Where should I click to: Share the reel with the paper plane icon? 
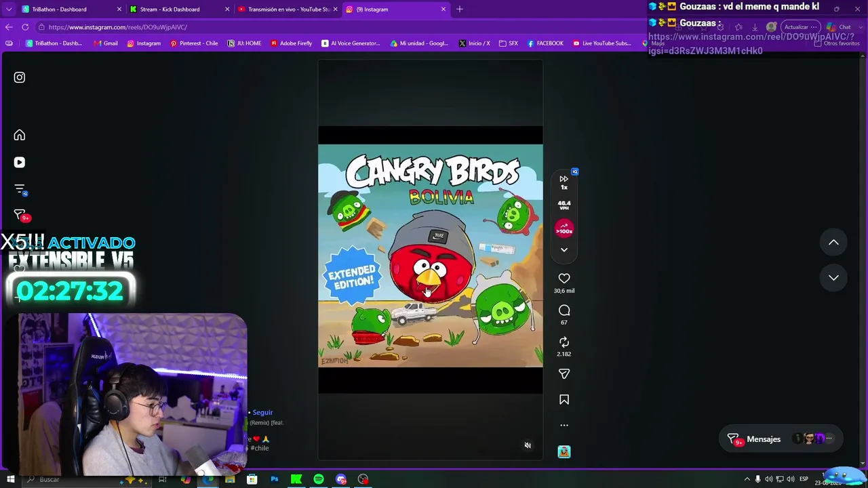click(x=564, y=374)
